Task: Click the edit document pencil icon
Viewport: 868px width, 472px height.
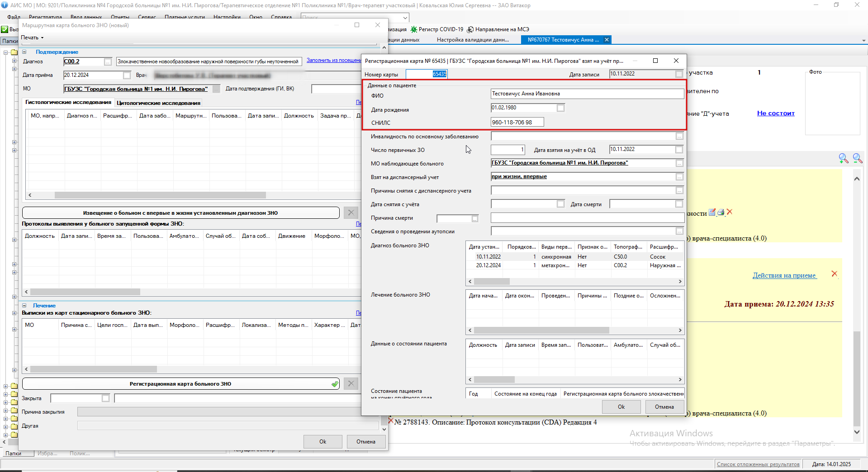Action: click(x=712, y=212)
